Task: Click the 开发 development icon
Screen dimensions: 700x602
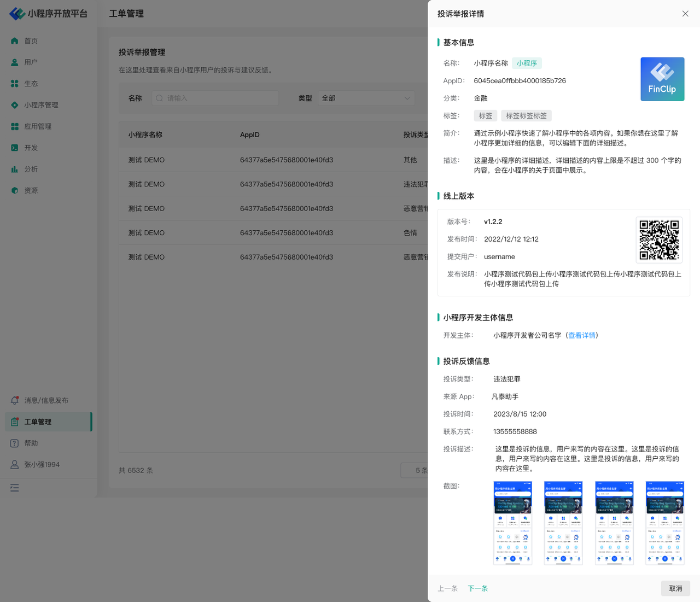Action: pyautogui.click(x=15, y=148)
